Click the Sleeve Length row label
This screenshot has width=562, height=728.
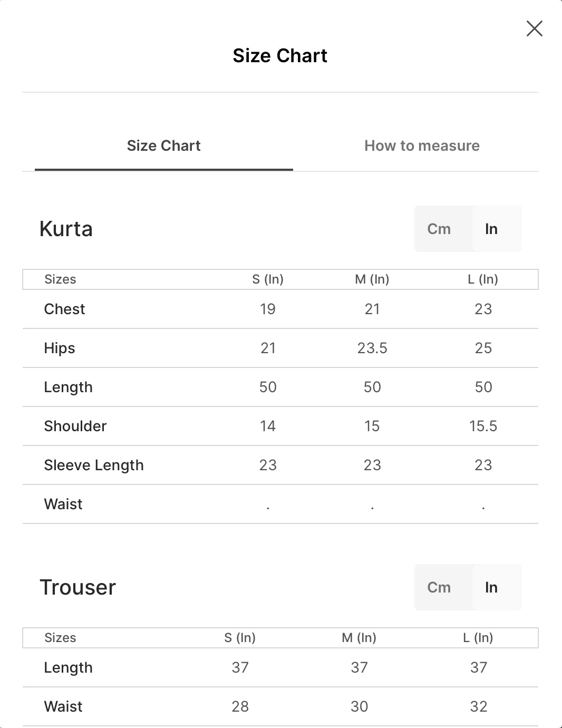(94, 465)
